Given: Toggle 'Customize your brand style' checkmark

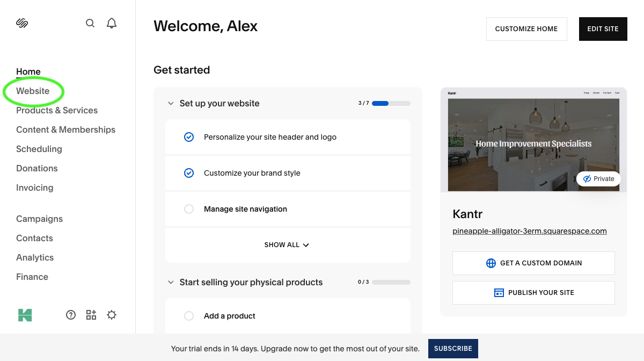Looking at the screenshot, I should click(189, 173).
